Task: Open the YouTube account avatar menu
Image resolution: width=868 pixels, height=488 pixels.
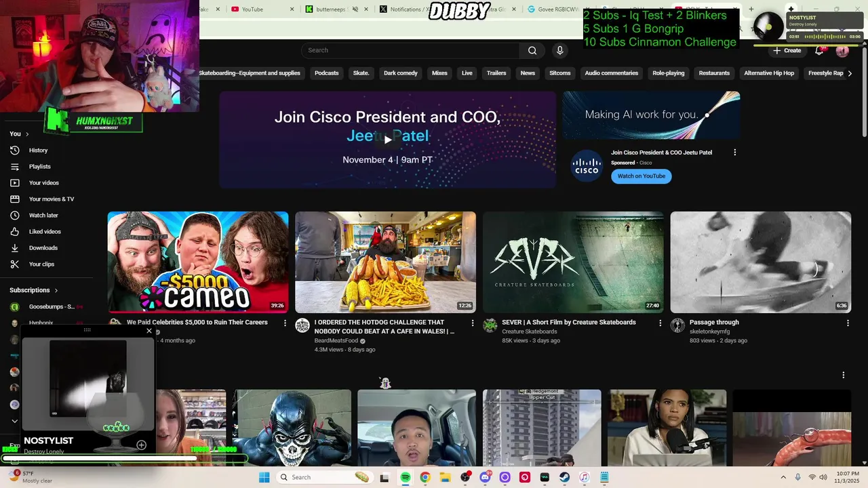Action: coord(842,51)
